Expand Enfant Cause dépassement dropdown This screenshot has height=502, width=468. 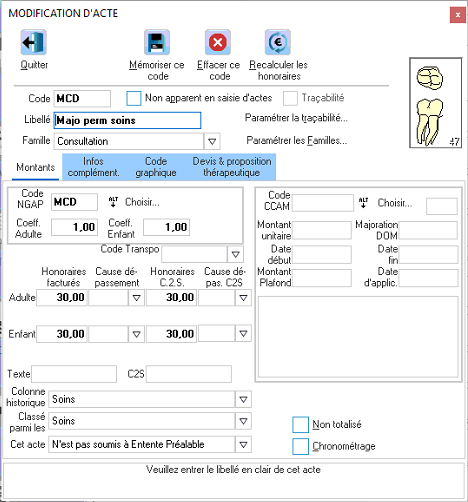[136, 334]
